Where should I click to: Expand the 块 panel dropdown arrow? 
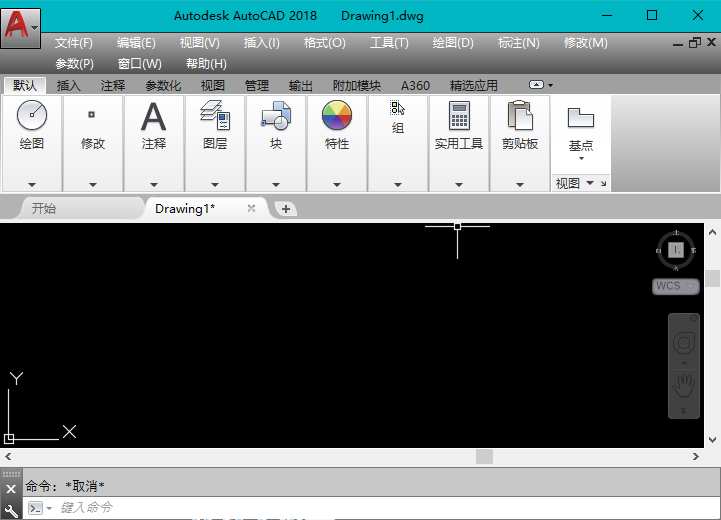[x=276, y=185]
